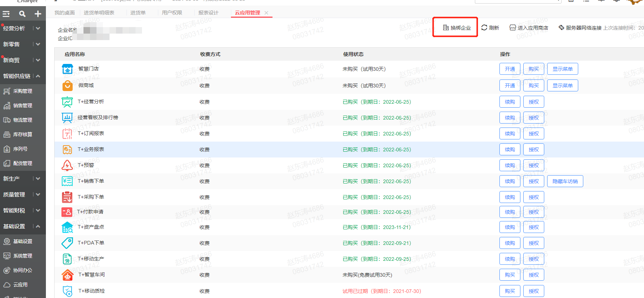Click 隐藏车访销 for T+销售下单

(x=565, y=181)
